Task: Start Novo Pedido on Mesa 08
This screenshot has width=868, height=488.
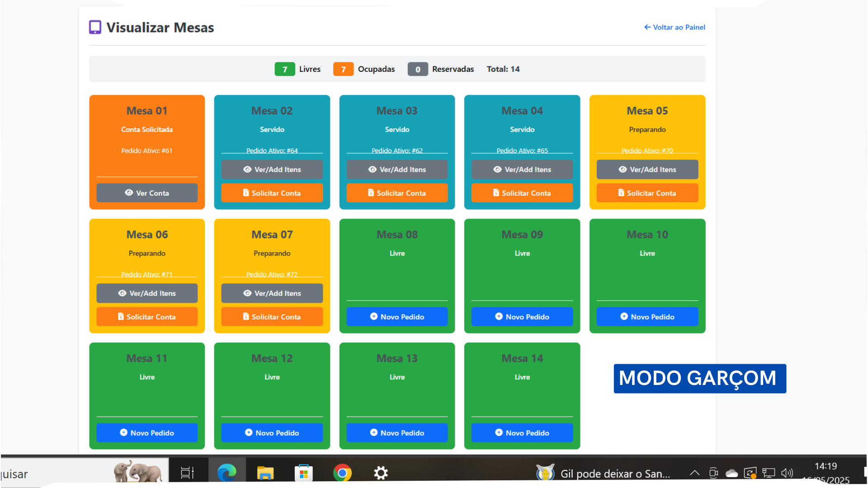Action: [397, 317]
